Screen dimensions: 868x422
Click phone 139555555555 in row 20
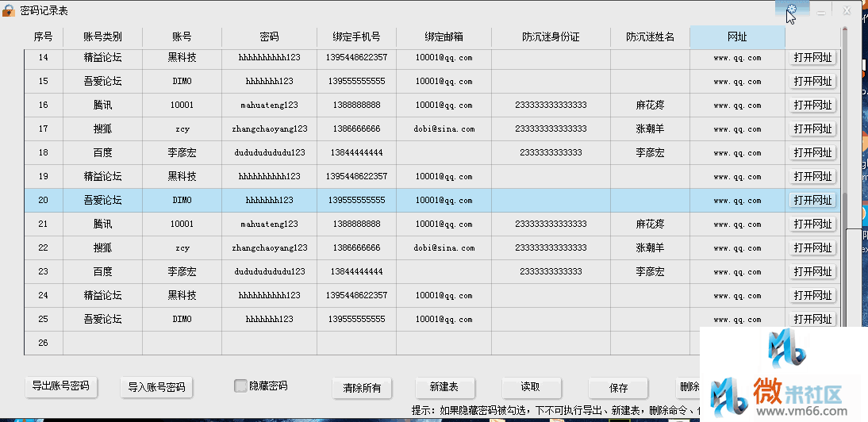tap(356, 200)
